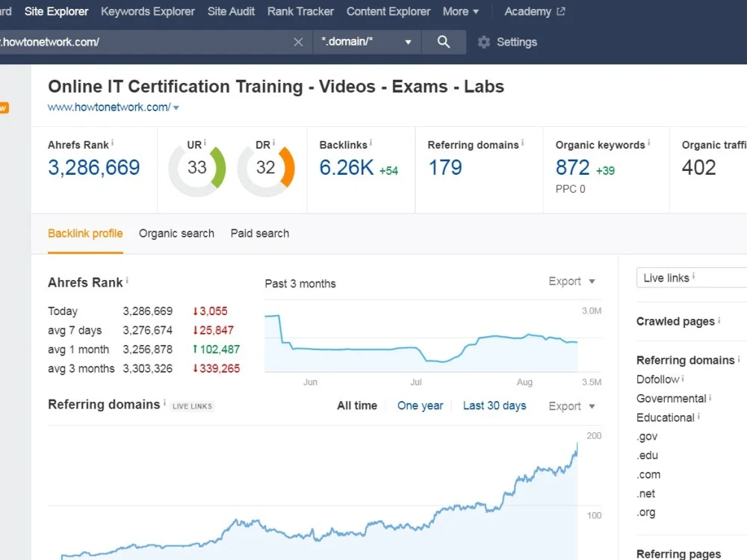The image size is (747, 560).
Task: Click the Past 3 months label
Action: tap(300, 284)
